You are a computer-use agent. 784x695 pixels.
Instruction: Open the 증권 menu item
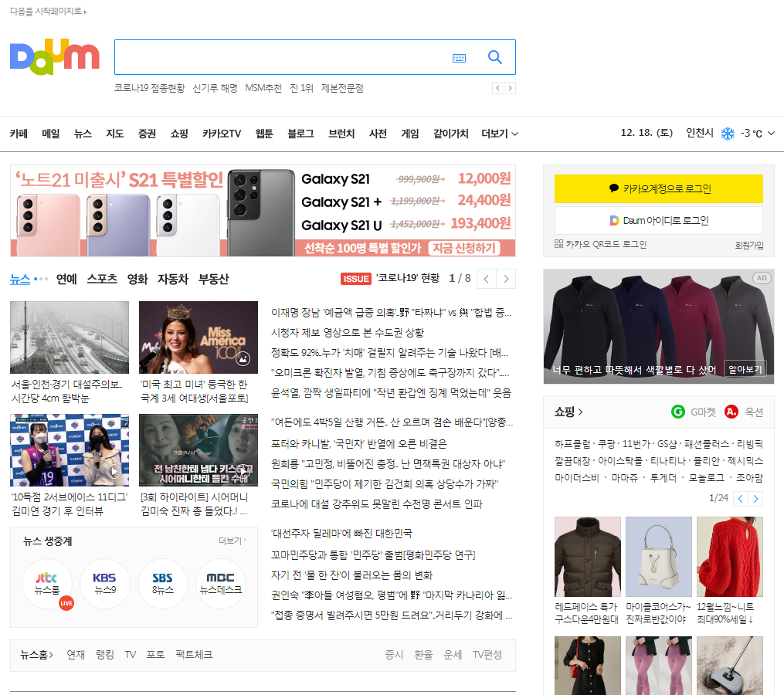click(147, 134)
